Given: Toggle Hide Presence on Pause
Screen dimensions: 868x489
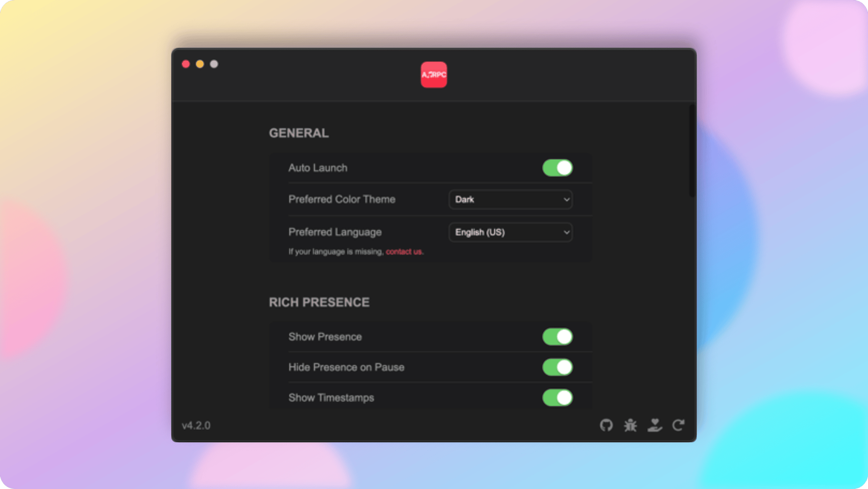Looking at the screenshot, I should point(558,367).
